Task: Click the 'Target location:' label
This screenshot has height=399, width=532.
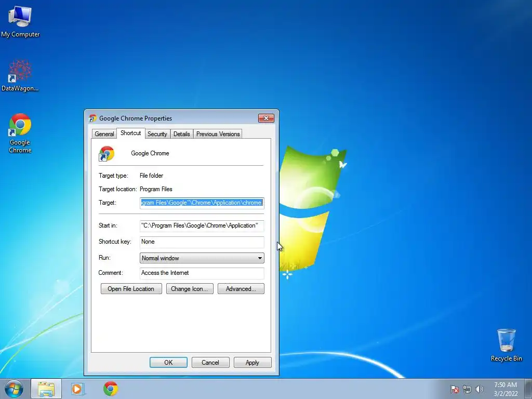Action: tap(118, 189)
